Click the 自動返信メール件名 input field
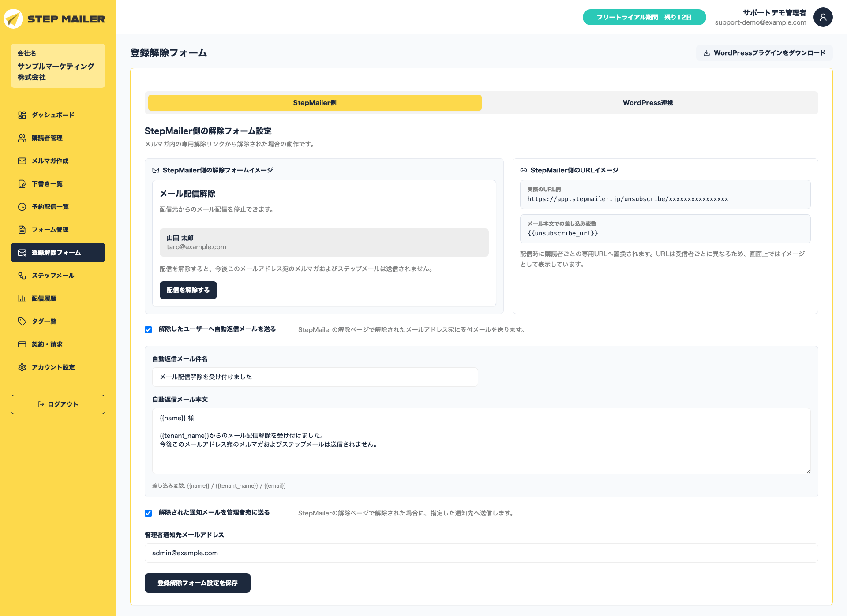Viewport: 847px width, 616px height. 315,377
